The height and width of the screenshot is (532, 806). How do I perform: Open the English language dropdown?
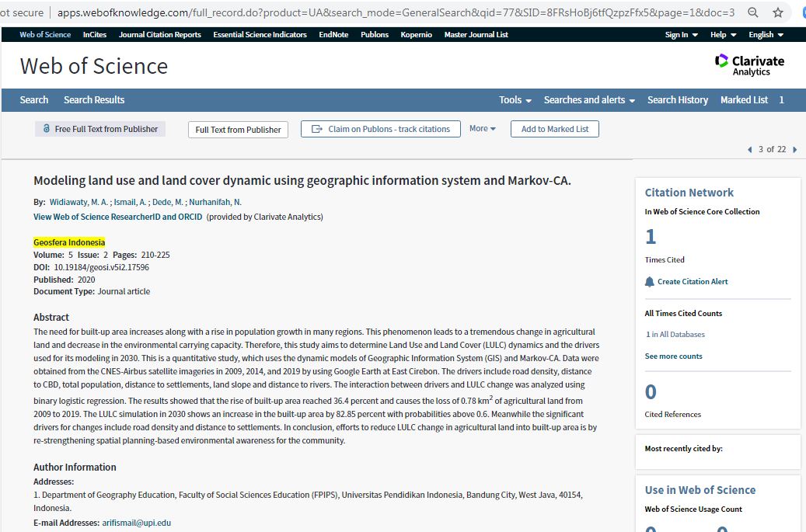click(x=766, y=34)
